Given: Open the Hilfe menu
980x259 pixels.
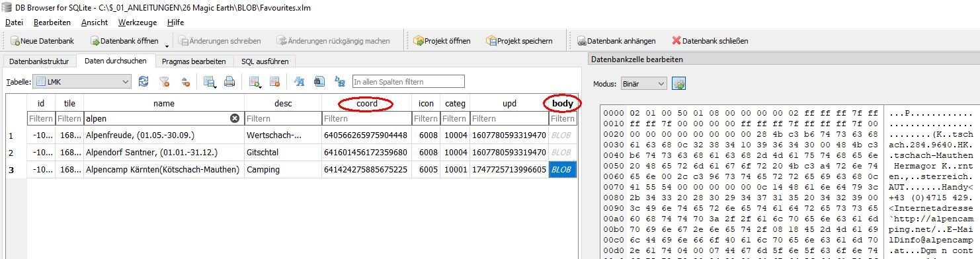Looking at the screenshot, I should 175,22.
